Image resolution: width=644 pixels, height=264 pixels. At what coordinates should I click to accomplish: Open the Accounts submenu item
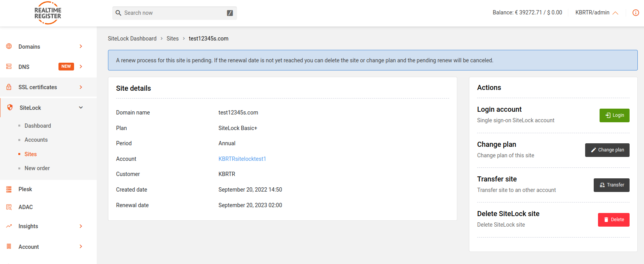click(x=36, y=140)
